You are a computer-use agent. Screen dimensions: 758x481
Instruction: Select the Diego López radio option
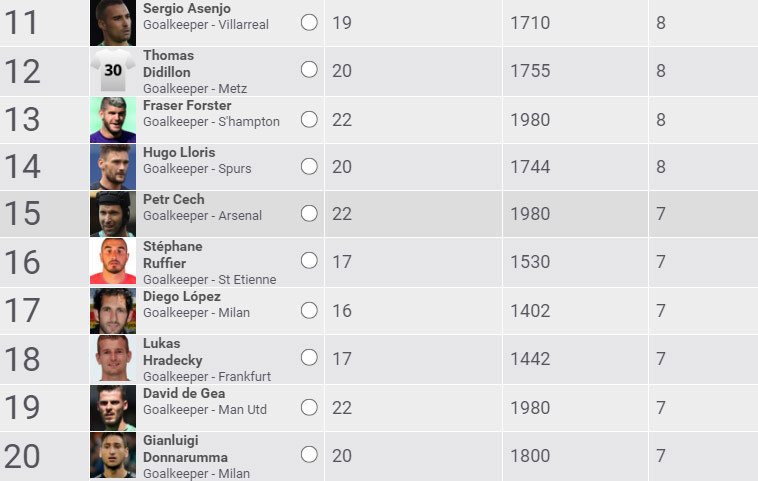309,310
